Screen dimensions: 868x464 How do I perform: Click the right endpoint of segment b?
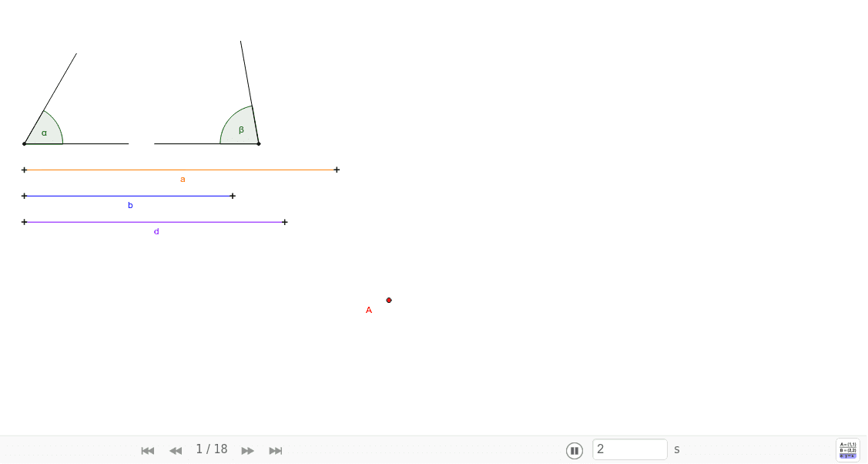click(x=233, y=196)
